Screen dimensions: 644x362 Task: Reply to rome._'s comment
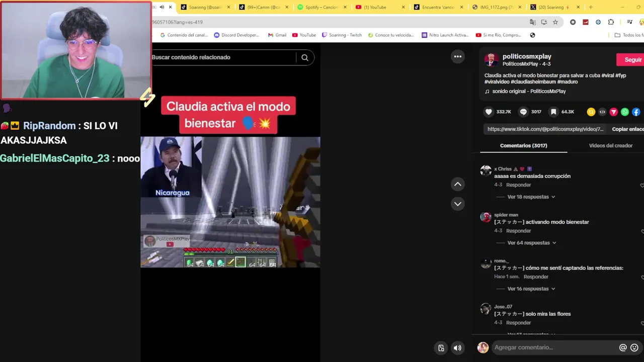(536, 277)
